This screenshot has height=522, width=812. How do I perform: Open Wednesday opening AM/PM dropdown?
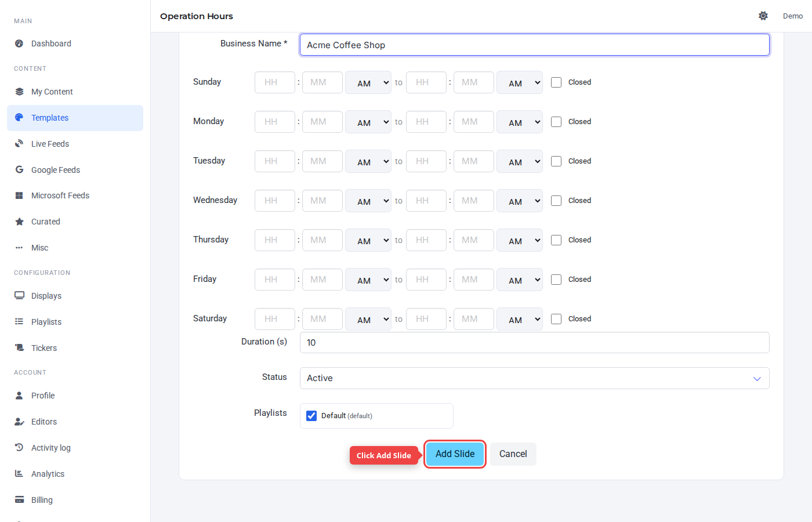coord(368,201)
